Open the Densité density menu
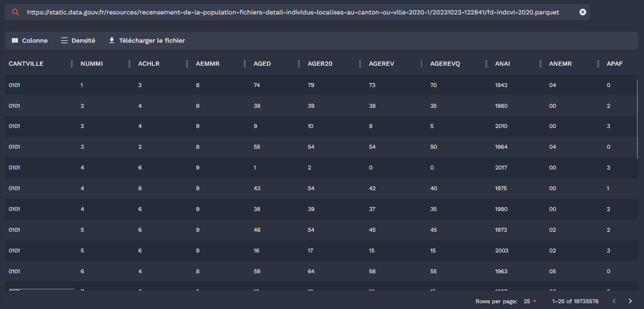 [78, 41]
